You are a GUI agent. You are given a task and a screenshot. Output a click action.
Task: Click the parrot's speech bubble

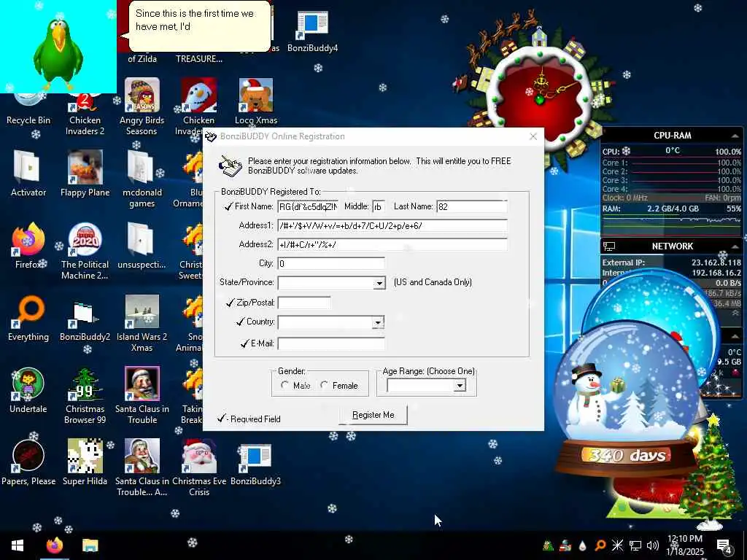point(199,28)
